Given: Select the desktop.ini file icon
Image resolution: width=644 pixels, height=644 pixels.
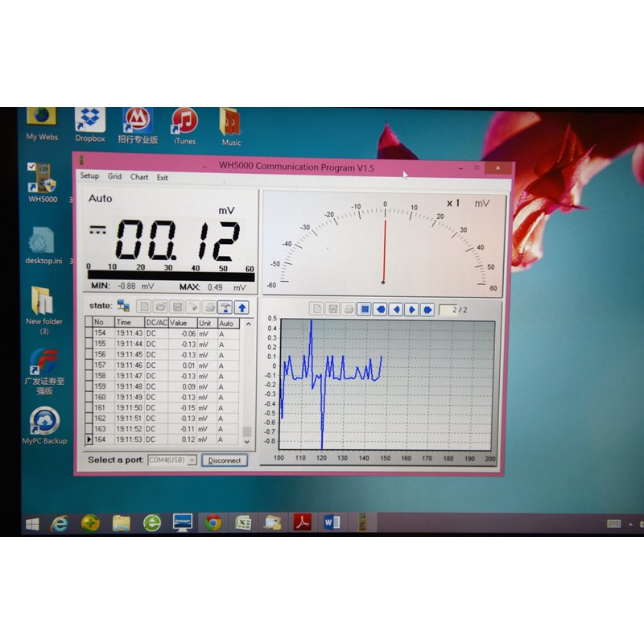Looking at the screenshot, I should [43, 246].
